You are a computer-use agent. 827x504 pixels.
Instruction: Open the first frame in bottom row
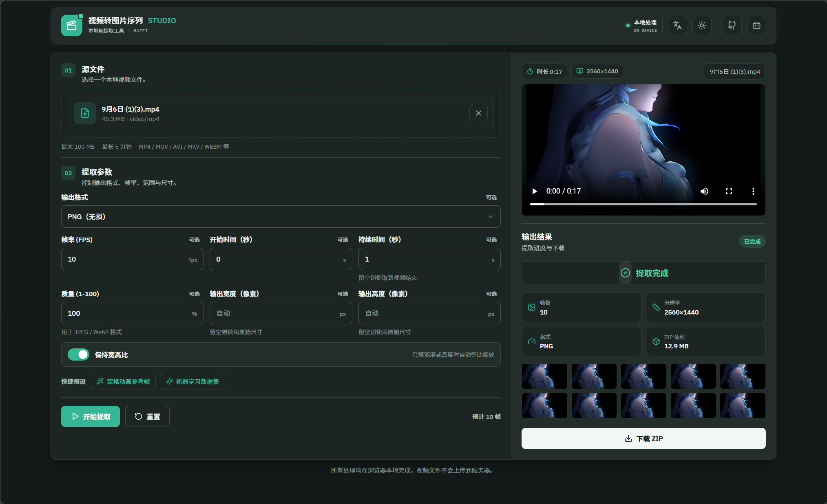click(544, 405)
